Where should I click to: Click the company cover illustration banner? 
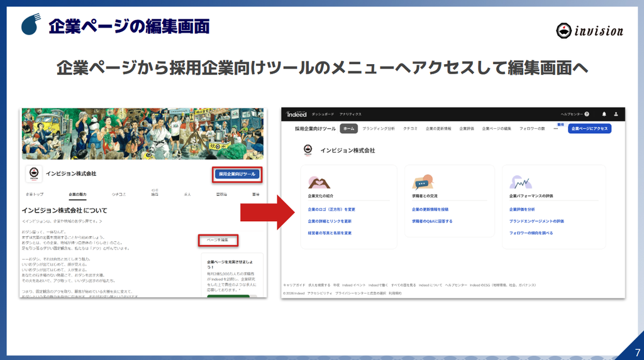click(143, 134)
